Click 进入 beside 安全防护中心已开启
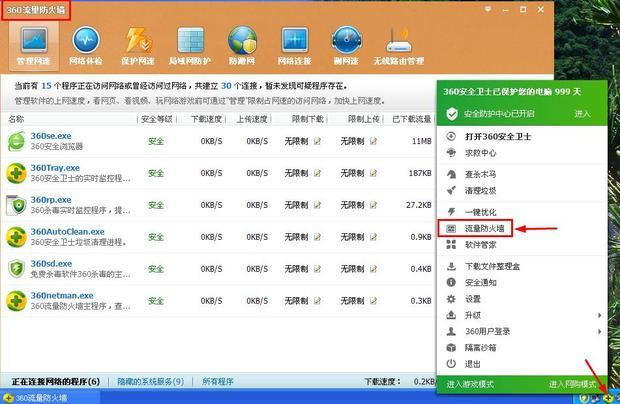The width and height of the screenshot is (620, 404). pyautogui.click(x=582, y=114)
